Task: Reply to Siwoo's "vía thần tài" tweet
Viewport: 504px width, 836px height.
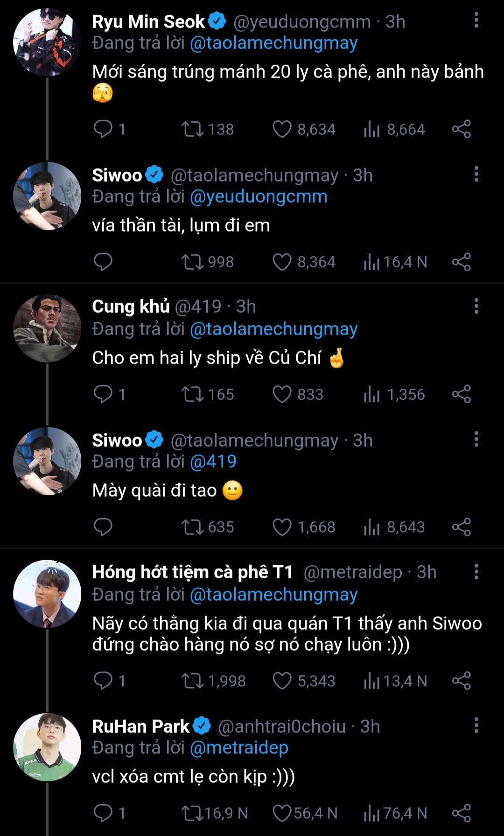Action: [103, 262]
